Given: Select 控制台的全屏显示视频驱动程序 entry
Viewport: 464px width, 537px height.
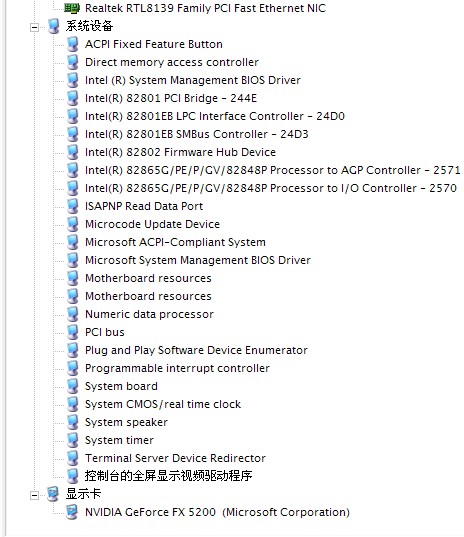Looking at the screenshot, I should 168,476.
